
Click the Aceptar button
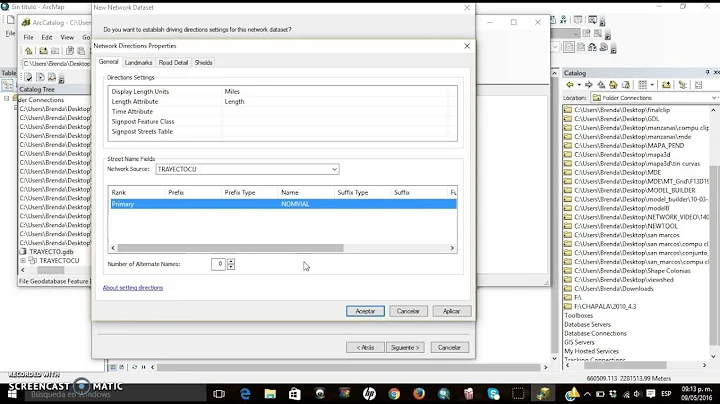[x=365, y=311]
